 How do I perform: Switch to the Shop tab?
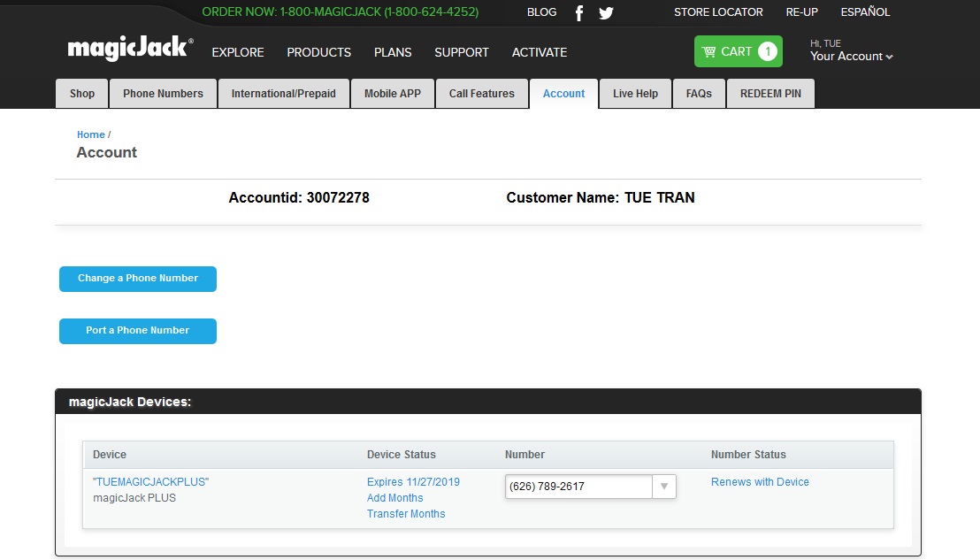tap(82, 94)
